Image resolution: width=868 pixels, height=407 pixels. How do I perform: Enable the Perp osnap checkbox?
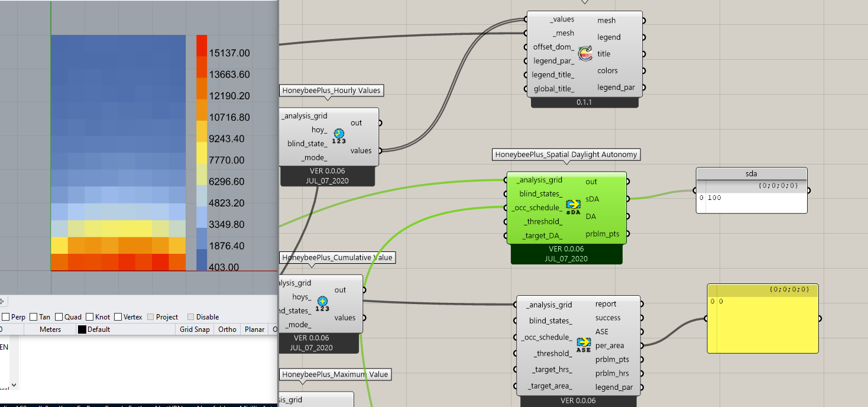click(6, 317)
